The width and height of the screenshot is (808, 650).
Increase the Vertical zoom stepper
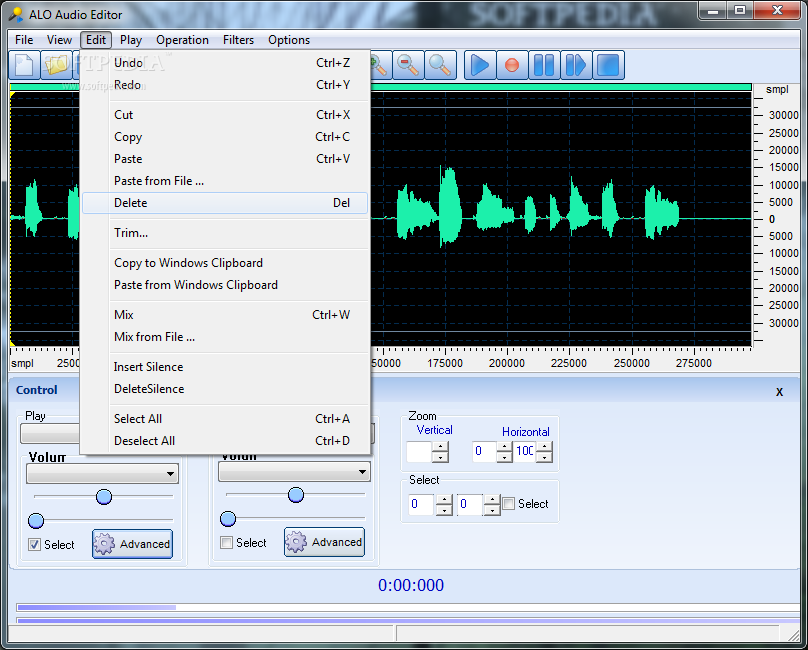[x=440, y=447]
